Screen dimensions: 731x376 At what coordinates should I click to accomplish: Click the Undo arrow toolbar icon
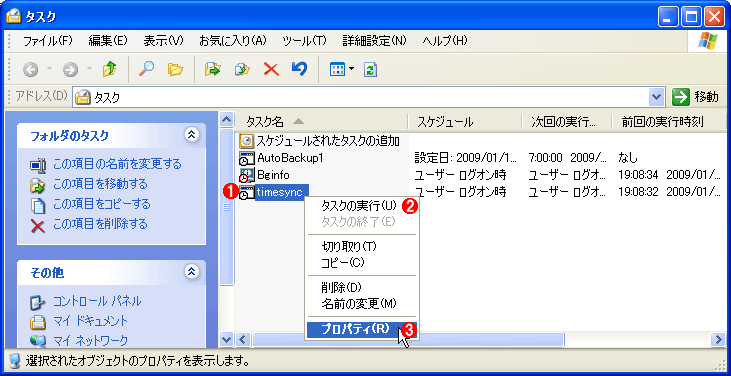pos(299,69)
